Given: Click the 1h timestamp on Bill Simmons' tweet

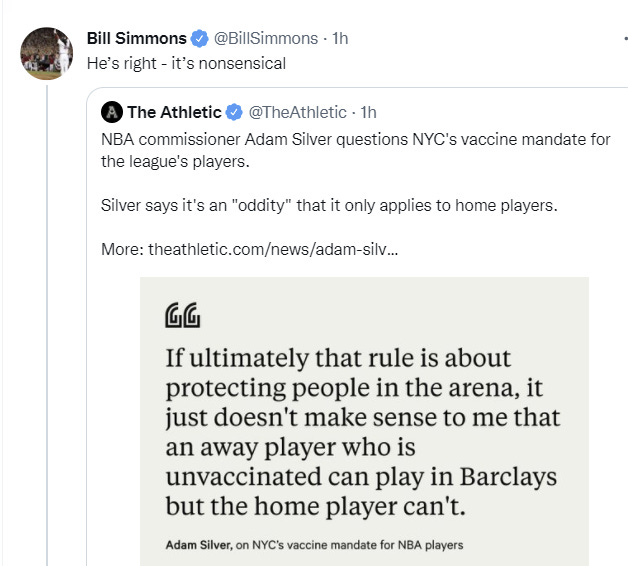Looking at the screenshot, I should click(340, 39).
